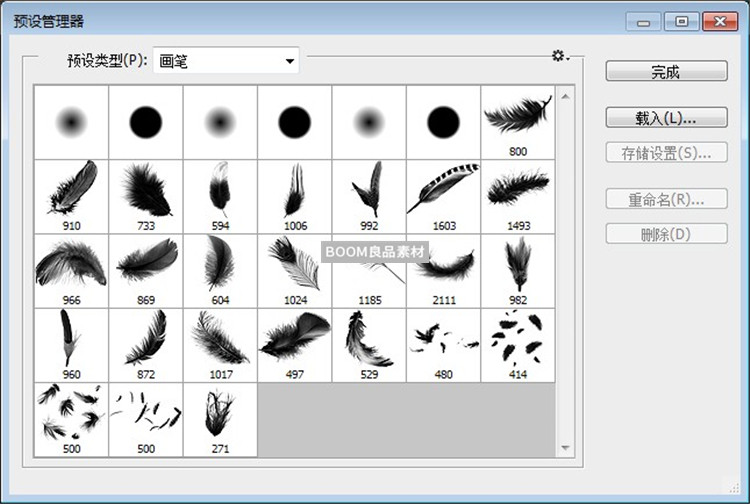Select the 872 feather brush thumbnail
Screen dimensions: 750x504
(x=146, y=345)
